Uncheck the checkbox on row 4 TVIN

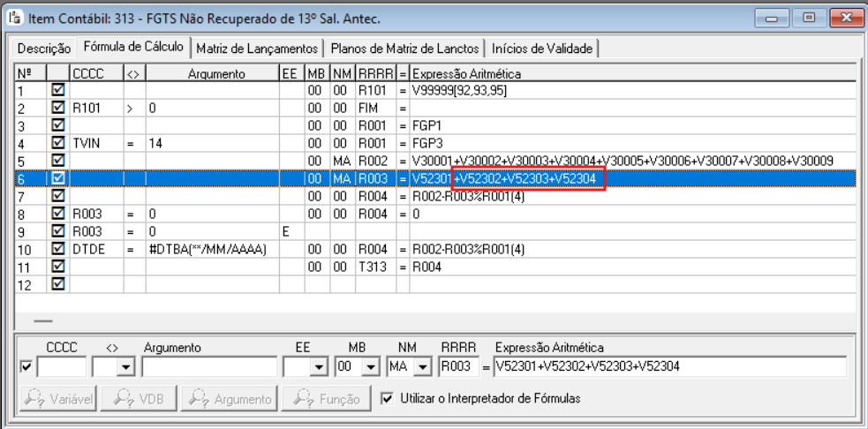coord(57,143)
